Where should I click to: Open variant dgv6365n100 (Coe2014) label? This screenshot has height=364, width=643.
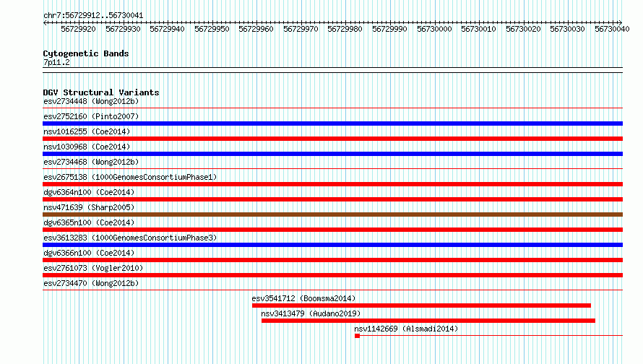pos(89,222)
